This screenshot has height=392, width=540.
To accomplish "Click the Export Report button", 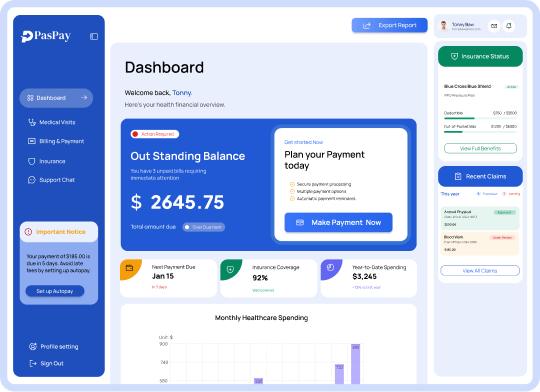I will tap(390, 25).
